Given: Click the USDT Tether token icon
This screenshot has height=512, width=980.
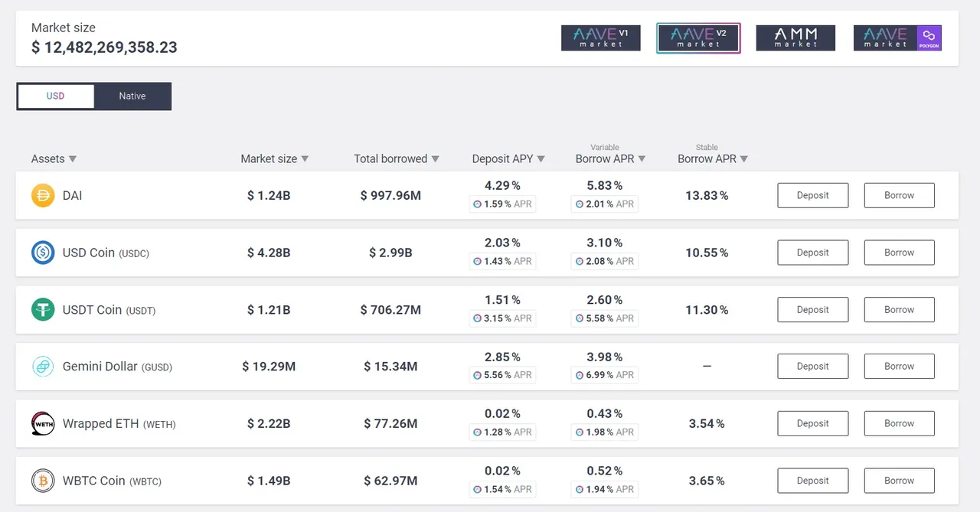Looking at the screenshot, I should coord(43,310).
